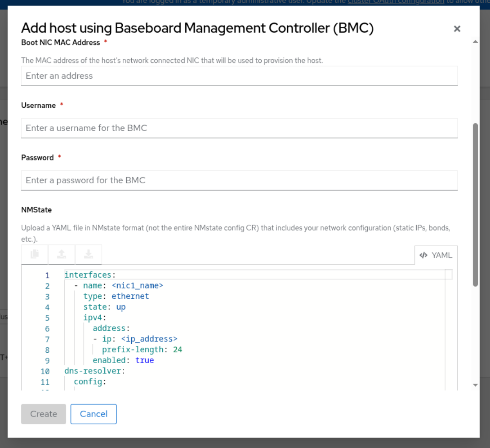Click line number 5 in editor gutter
The image size is (490, 448).
(47, 318)
